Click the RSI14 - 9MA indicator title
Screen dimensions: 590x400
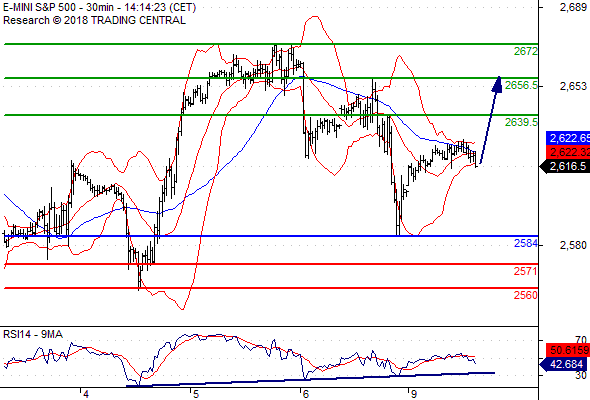(x=33, y=334)
